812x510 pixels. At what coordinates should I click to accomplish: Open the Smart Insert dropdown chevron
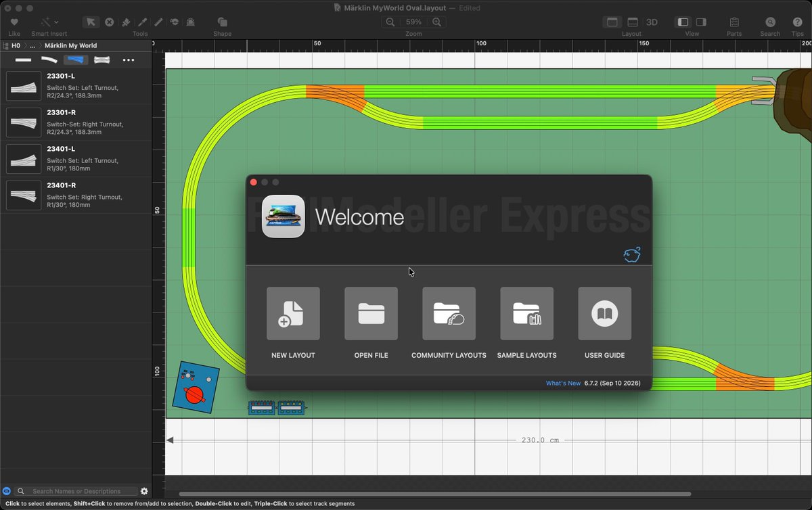tap(56, 22)
